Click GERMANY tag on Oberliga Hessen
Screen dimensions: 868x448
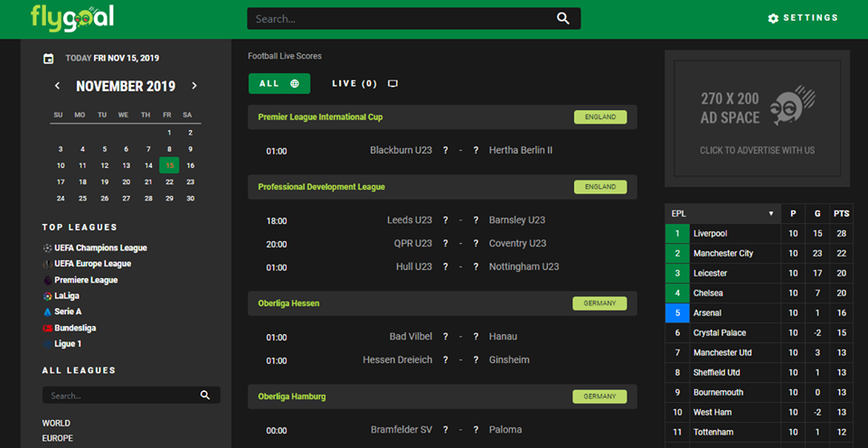click(599, 303)
